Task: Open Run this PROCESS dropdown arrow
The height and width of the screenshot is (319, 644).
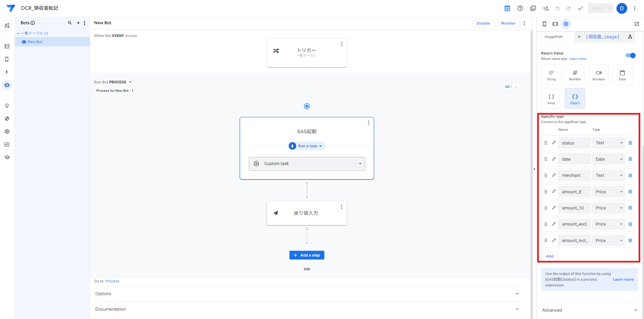Action: [130, 82]
